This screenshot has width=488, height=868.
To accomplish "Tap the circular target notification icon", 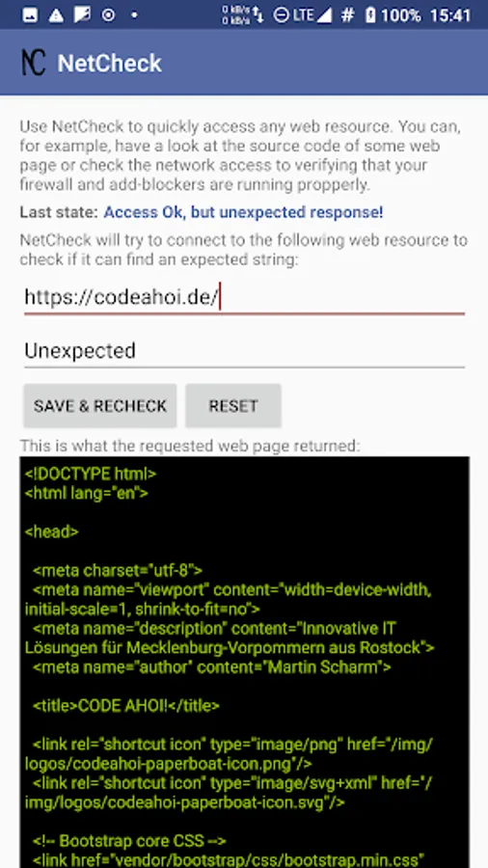I will [x=108, y=15].
